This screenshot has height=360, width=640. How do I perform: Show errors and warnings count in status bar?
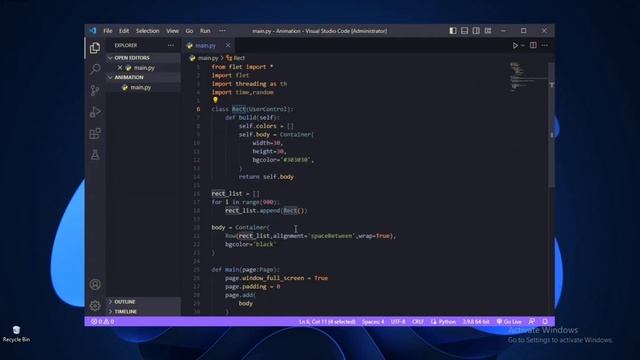[x=102, y=322]
